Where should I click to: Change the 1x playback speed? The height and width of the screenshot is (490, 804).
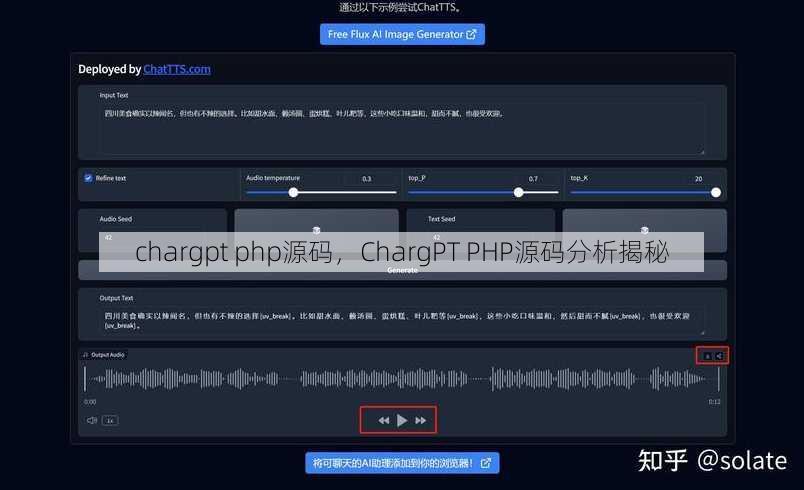tap(110, 420)
